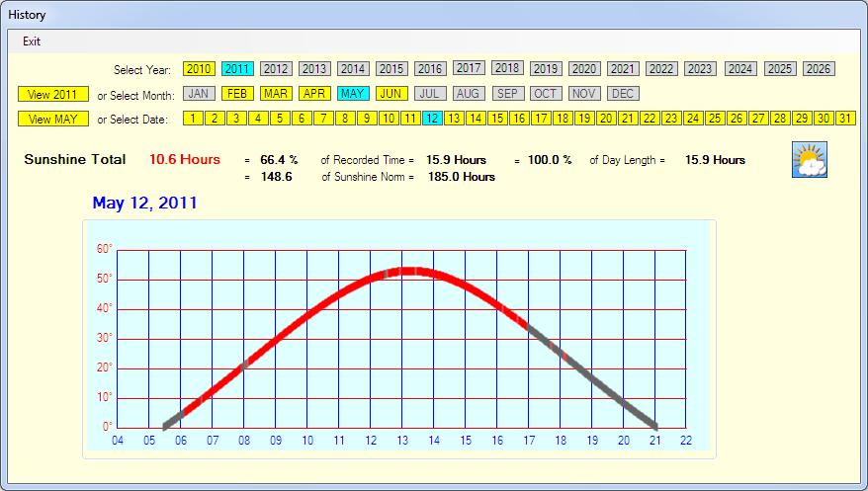The image size is (868, 491).
Task: Choose the DEC month button
Action: tap(623, 94)
